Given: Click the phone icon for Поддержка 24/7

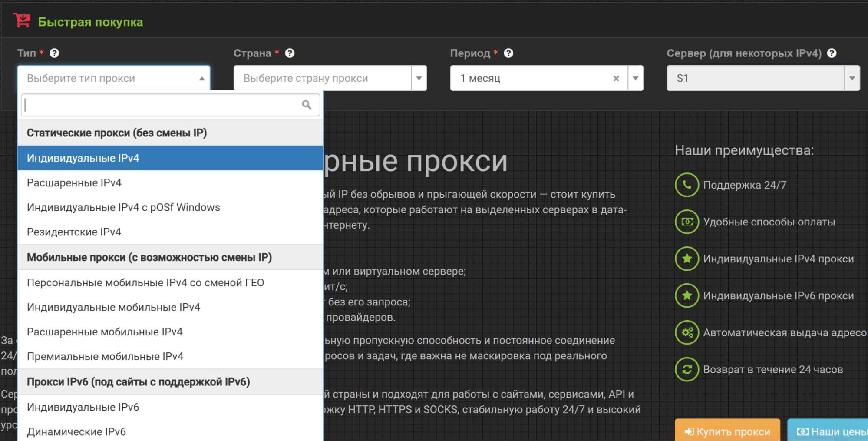Looking at the screenshot, I should tap(686, 185).
